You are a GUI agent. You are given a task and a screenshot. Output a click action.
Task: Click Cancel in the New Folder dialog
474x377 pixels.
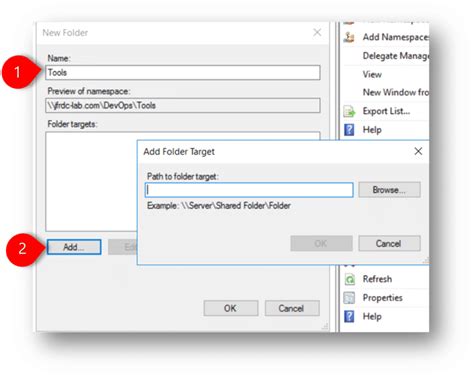point(292,308)
